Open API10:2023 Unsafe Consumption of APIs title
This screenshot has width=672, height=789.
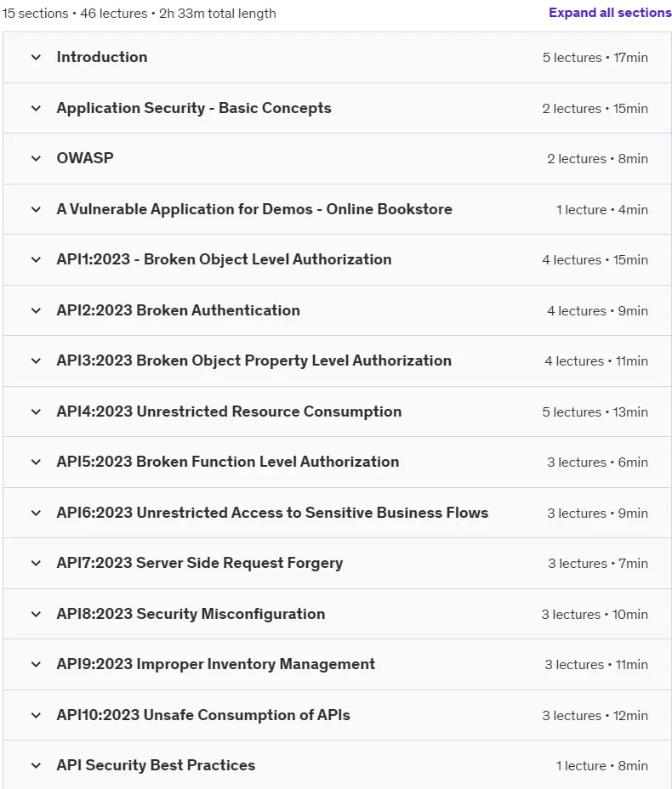203,715
